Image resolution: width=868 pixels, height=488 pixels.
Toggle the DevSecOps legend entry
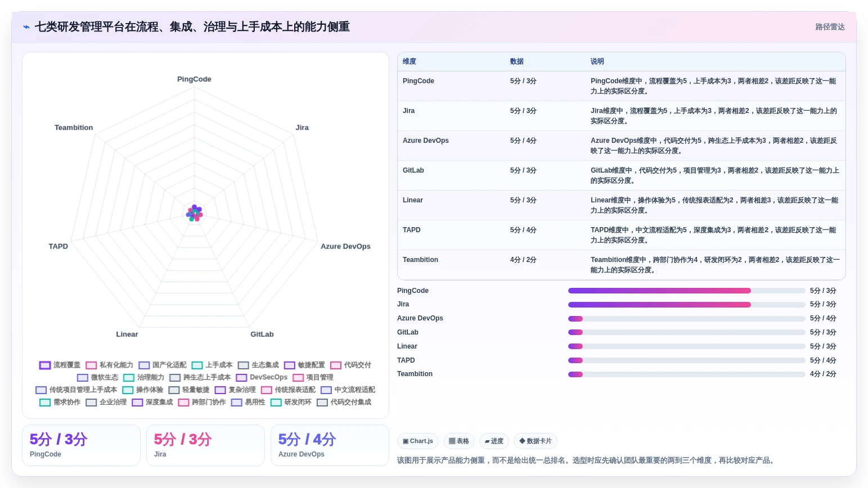(x=262, y=377)
